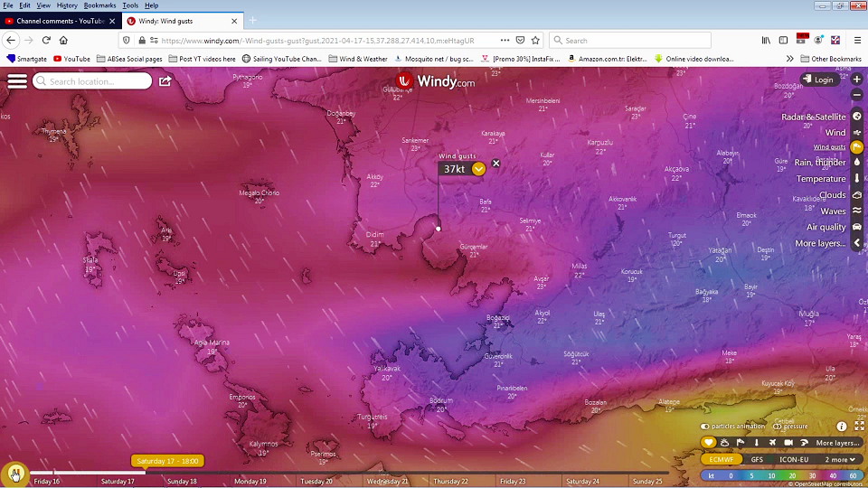Click More layers... in right panel
The height and width of the screenshot is (488, 868).
pos(820,243)
